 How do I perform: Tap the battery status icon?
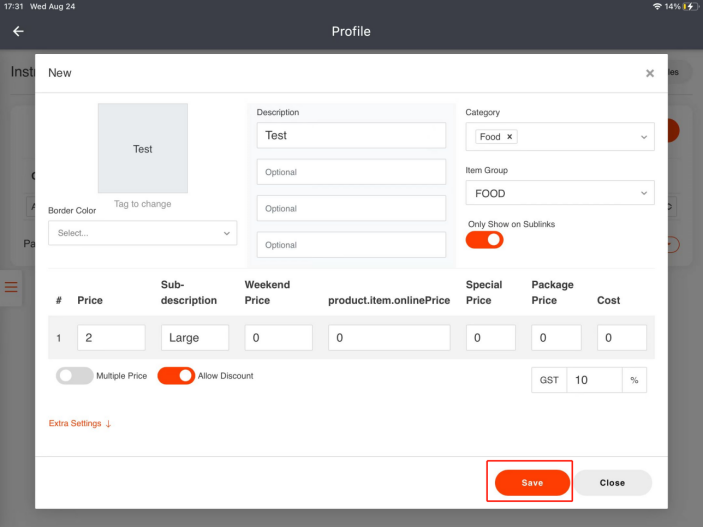pos(688,6)
